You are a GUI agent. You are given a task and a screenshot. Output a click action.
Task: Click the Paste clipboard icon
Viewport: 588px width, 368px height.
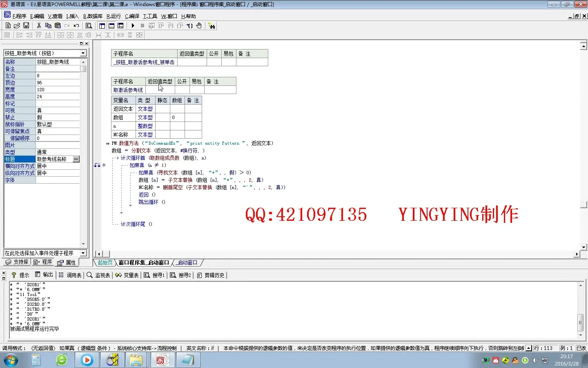click(58, 25)
